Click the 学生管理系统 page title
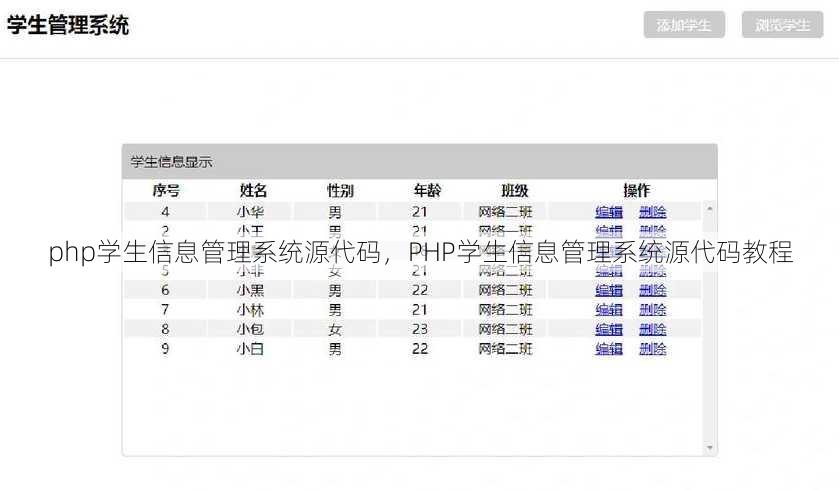 pos(68,25)
